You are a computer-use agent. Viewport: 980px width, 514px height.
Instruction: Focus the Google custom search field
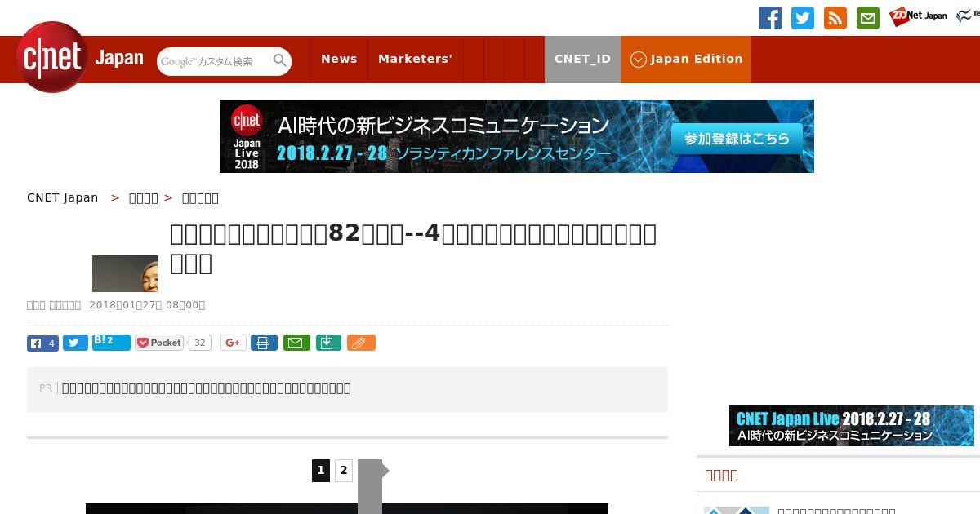coord(214,61)
